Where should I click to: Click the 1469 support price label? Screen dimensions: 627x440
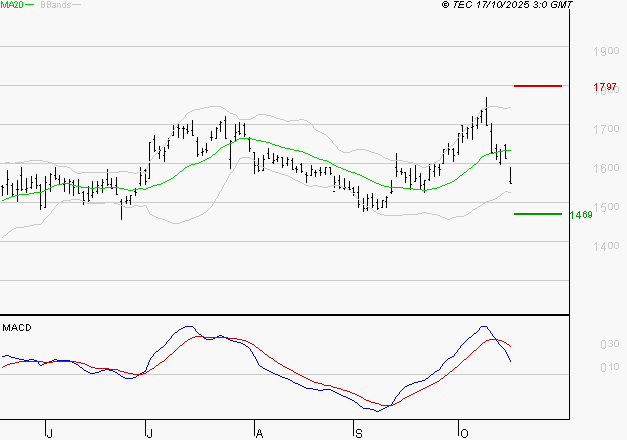[x=580, y=215]
